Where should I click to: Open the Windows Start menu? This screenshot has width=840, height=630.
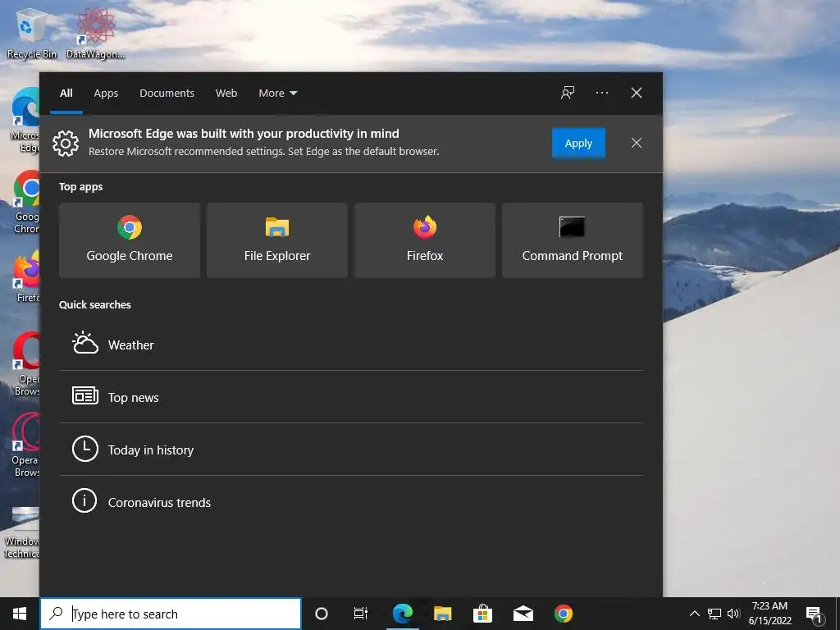(20, 614)
